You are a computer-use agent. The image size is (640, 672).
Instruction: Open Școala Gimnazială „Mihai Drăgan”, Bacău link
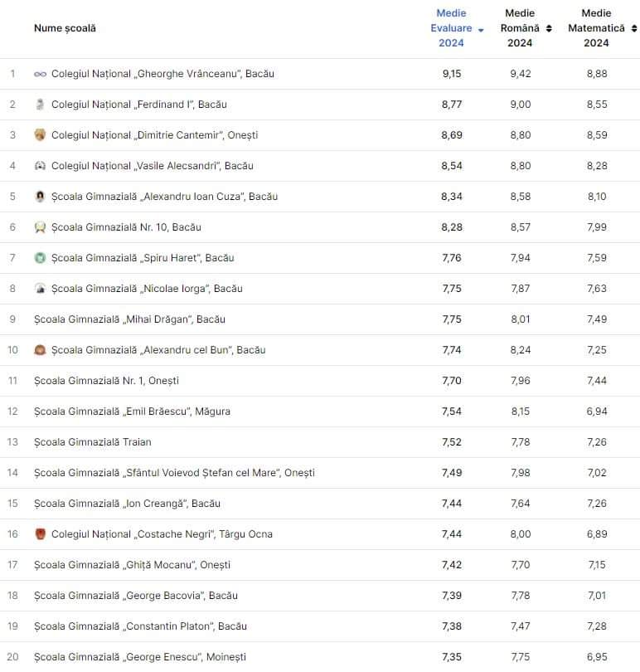(x=129, y=319)
